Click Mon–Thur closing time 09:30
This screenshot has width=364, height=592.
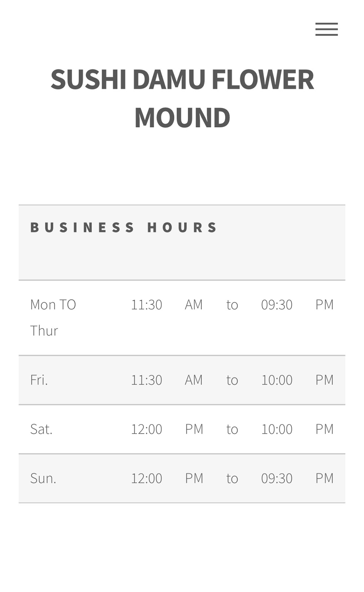point(277,305)
